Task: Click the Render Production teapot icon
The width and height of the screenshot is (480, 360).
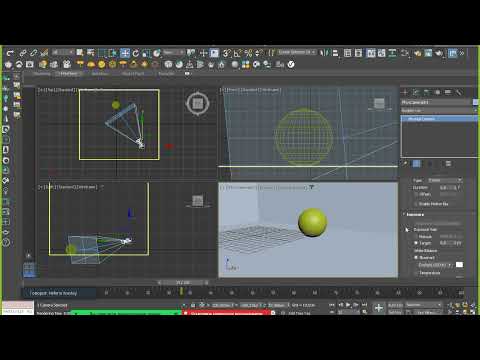Action: click(439, 53)
